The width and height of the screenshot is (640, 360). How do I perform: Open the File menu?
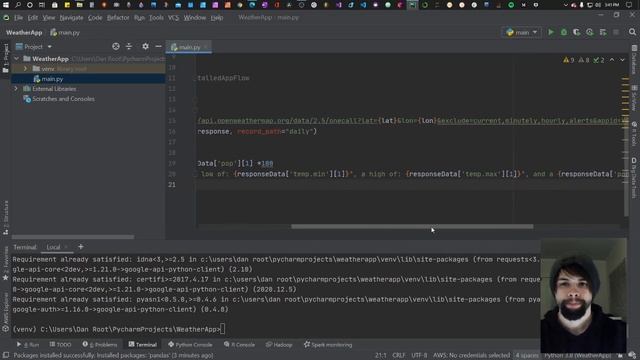tap(18, 18)
